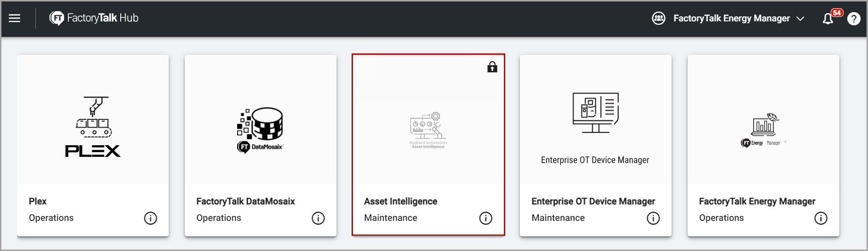The height and width of the screenshot is (251, 868).
Task: Open the help question mark icon
Action: [854, 19]
